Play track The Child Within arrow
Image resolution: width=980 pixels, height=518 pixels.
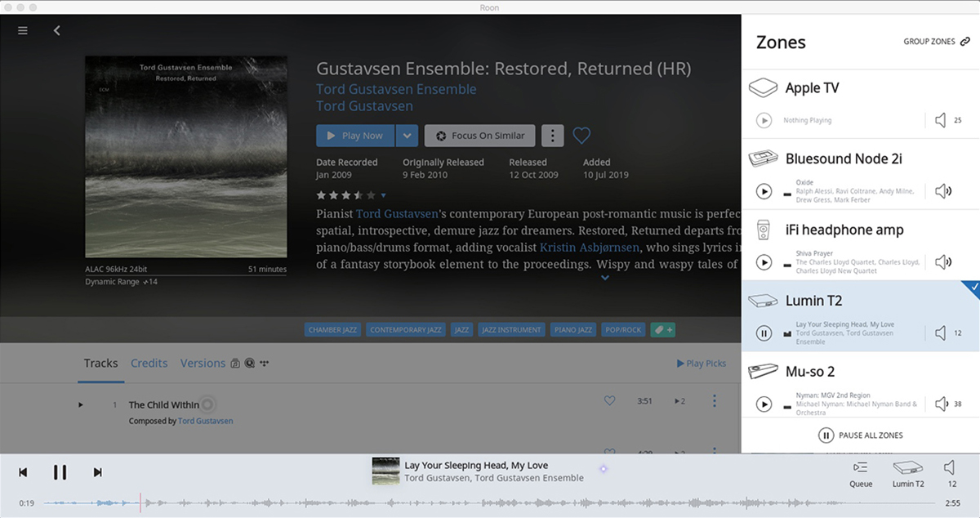(80, 404)
